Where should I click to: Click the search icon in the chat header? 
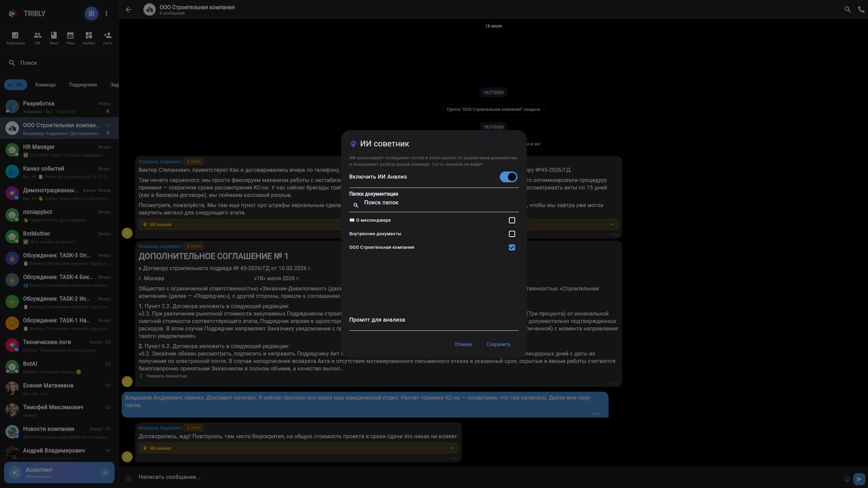[847, 9]
